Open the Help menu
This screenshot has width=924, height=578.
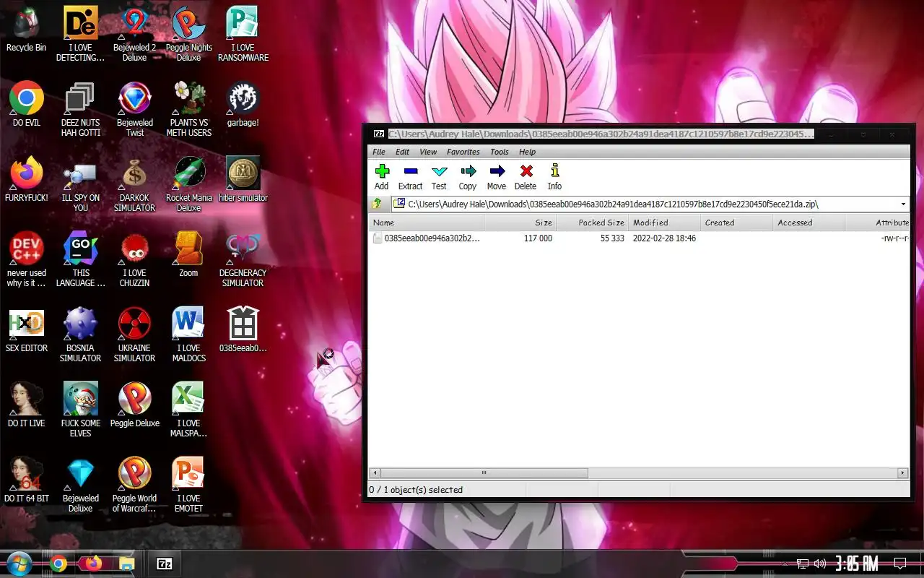(528, 152)
